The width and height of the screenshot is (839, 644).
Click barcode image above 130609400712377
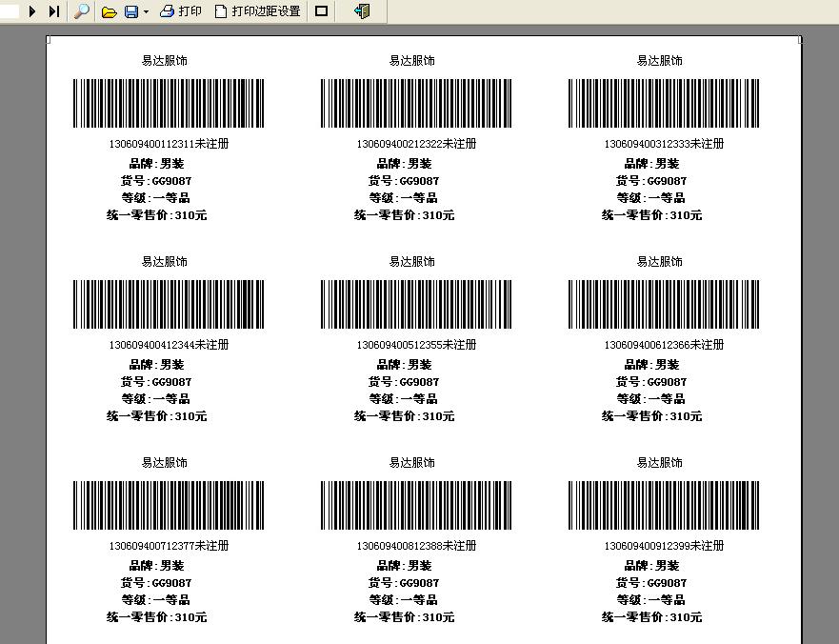(x=169, y=505)
